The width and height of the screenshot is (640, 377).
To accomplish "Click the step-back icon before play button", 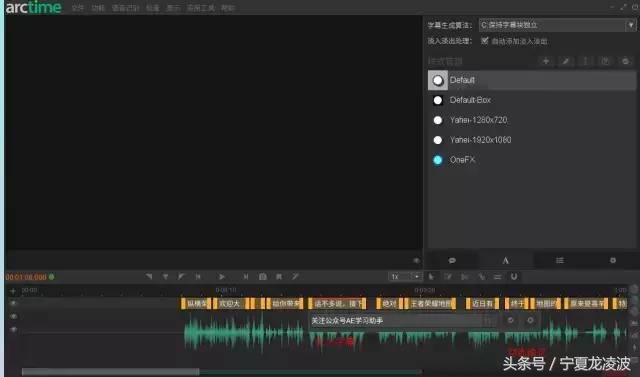I will 198,277.
